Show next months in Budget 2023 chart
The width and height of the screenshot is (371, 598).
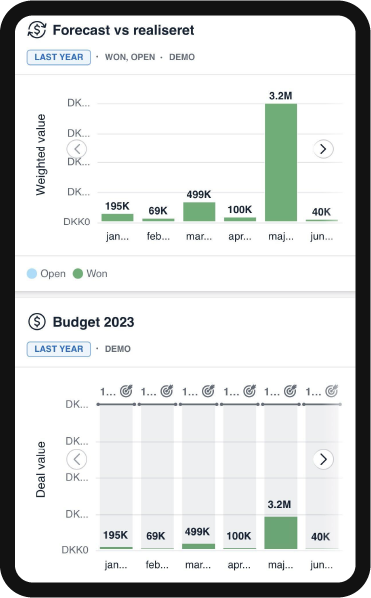point(323,459)
